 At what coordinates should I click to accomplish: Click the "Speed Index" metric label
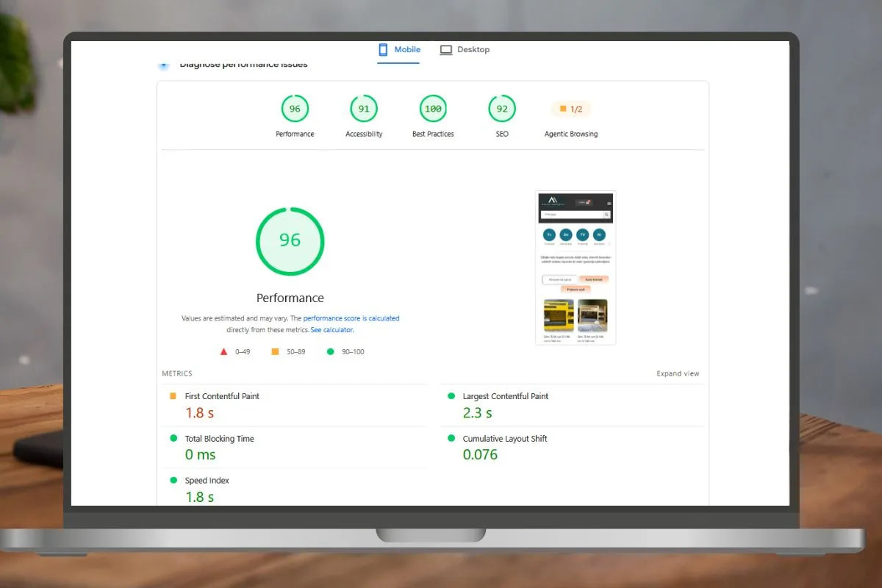207,481
